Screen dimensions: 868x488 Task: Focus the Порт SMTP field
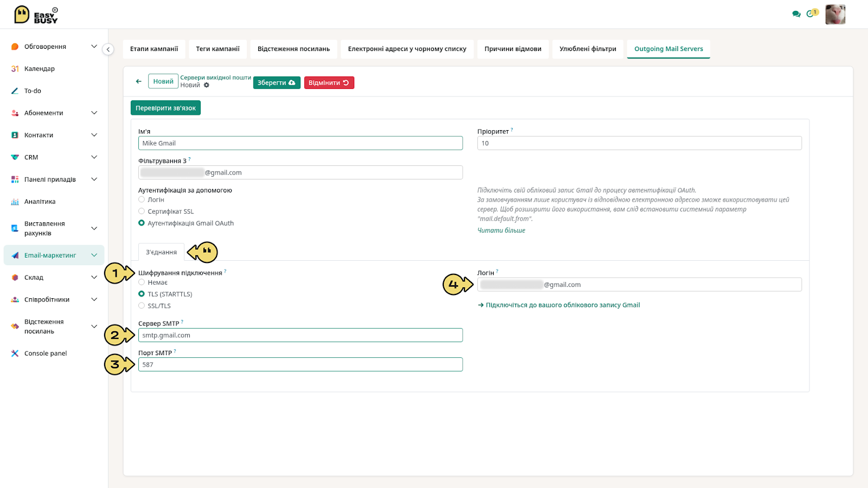301,364
